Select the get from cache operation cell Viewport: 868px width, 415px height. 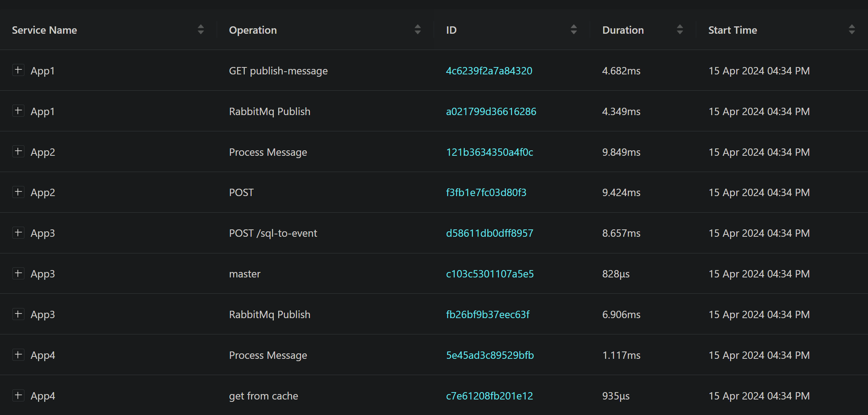263,396
